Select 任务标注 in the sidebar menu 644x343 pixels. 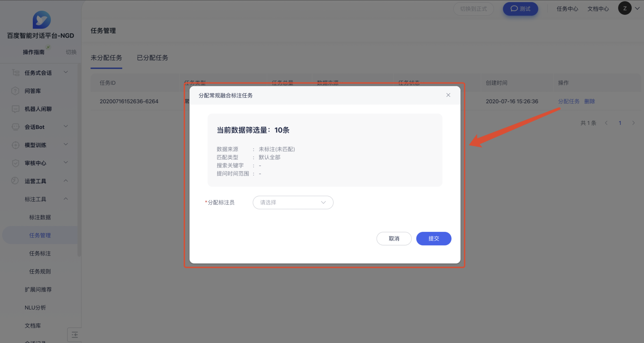[40, 253]
